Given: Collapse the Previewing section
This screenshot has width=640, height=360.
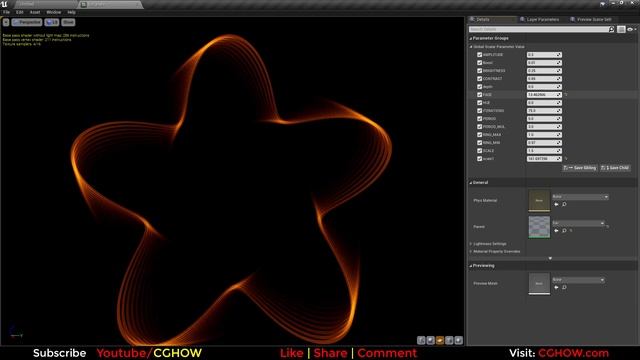Looking at the screenshot, I should click(x=471, y=266).
